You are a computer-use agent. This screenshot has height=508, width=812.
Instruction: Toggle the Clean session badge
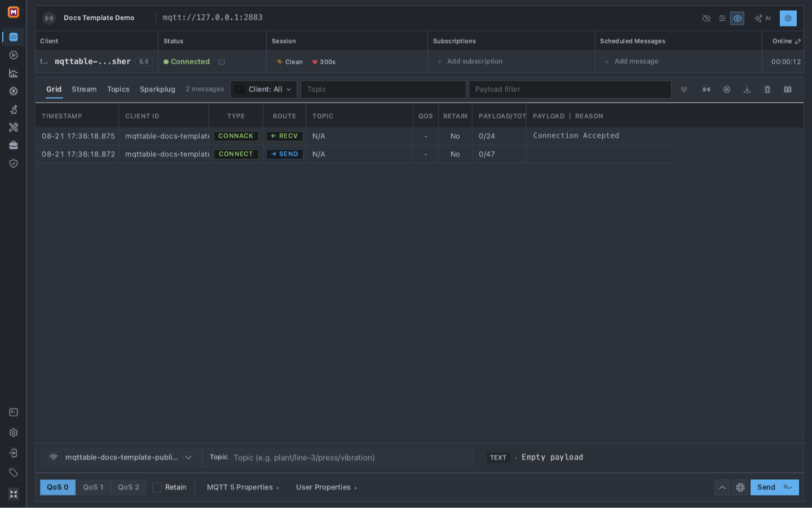coord(290,62)
